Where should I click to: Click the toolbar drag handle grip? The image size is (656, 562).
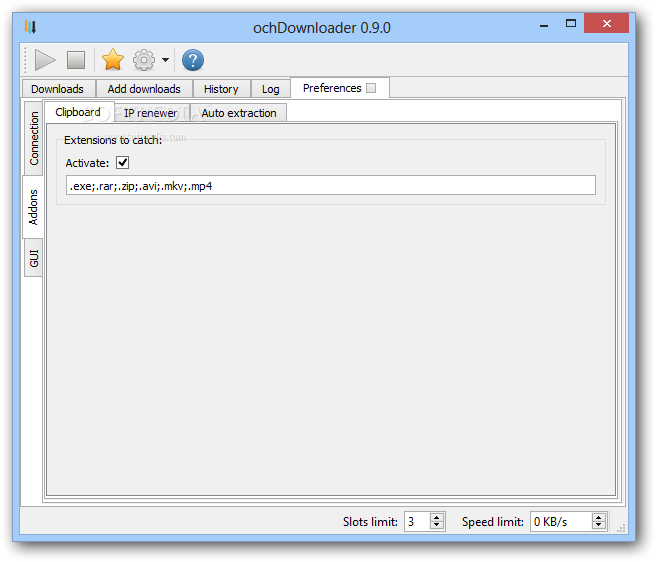click(x=25, y=60)
